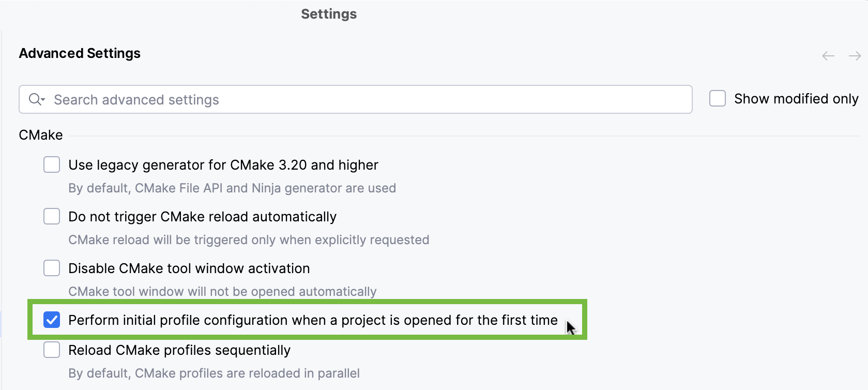Click the CMake section header
The image size is (868, 390).
[40, 134]
